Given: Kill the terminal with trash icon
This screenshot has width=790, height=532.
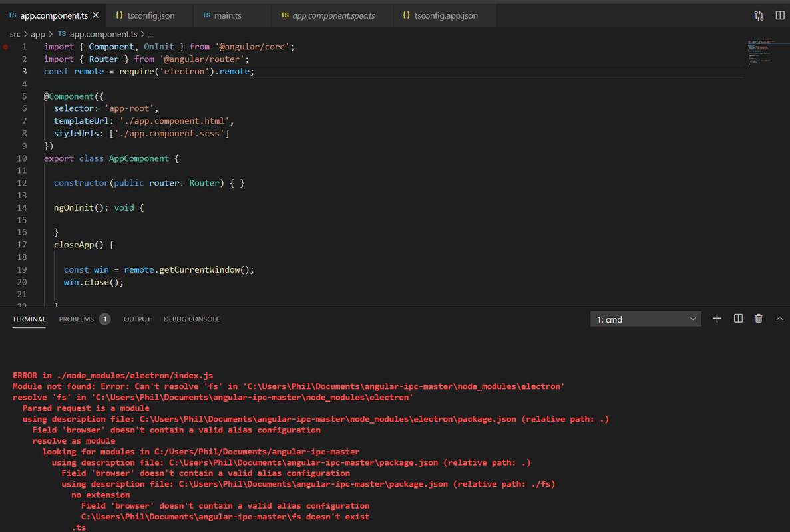Looking at the screenshot, I should click(x=759, y=319).
